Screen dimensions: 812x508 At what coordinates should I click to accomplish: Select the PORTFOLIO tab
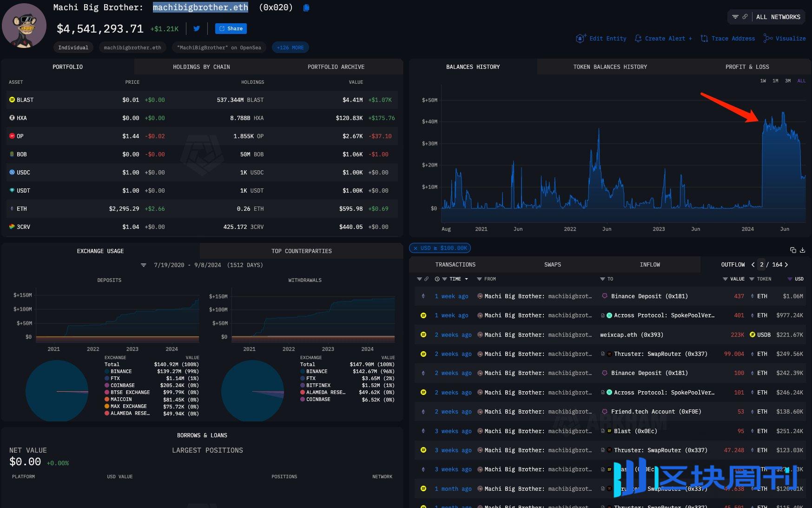(x=67, y=67)
